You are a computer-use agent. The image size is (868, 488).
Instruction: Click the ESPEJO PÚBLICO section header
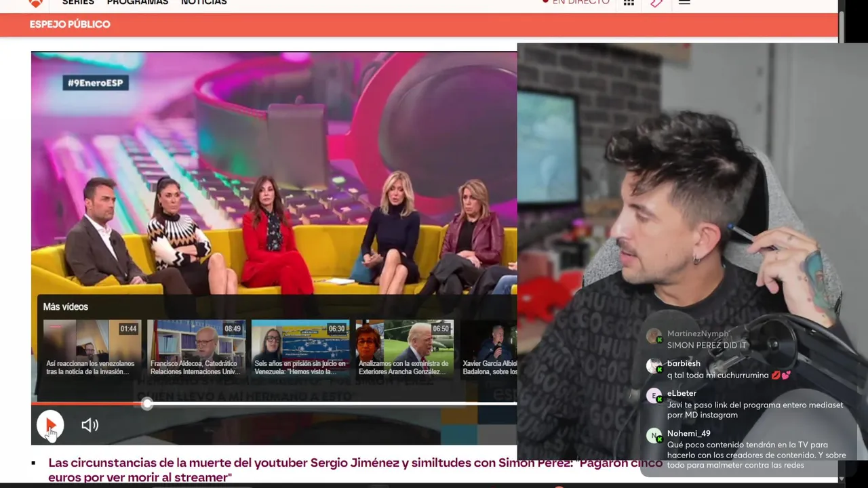coord(70,24)
